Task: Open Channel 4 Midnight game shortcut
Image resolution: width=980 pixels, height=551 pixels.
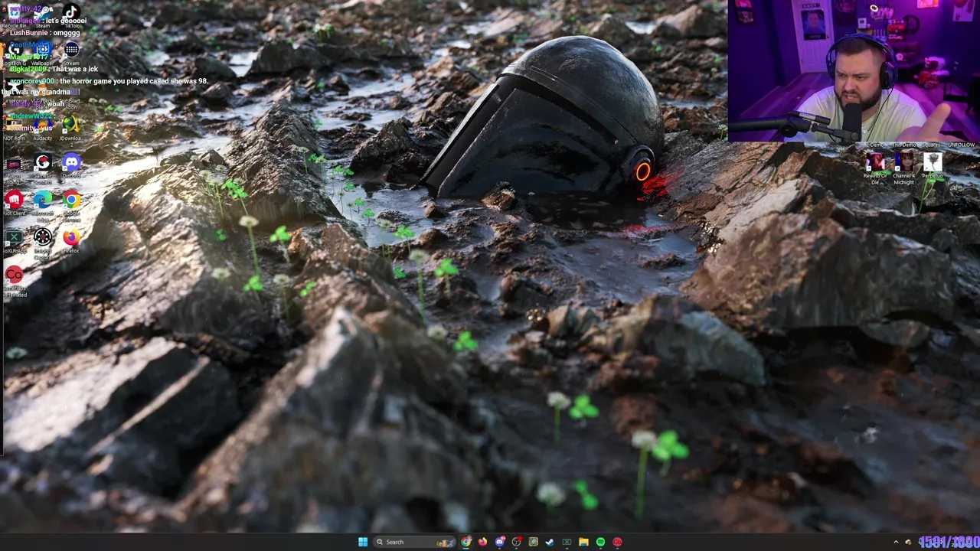Action: click(x=904, y=165)
